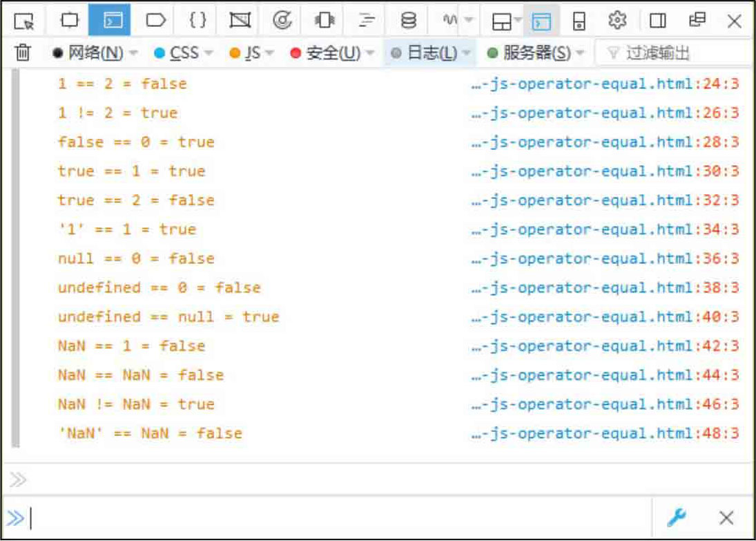Open the Storage panel database icon
This screenshot has height=541, width=756.
click(x=409, y=21)
